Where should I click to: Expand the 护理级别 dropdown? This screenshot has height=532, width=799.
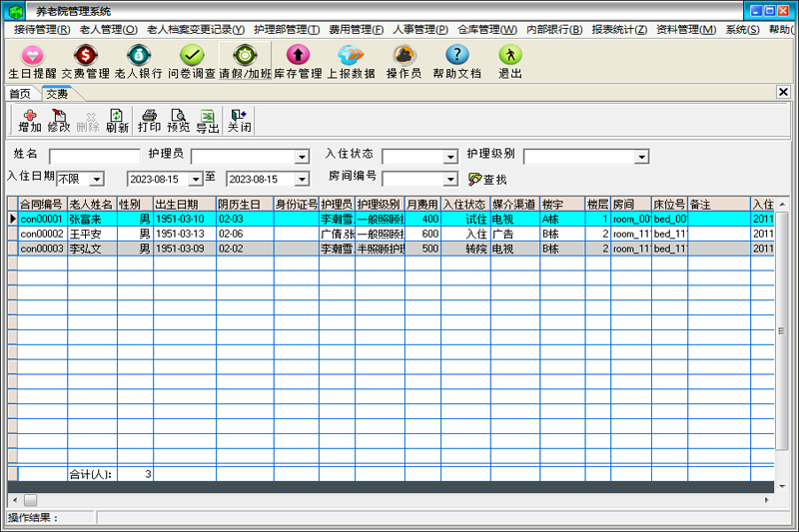tap(642, 157)
